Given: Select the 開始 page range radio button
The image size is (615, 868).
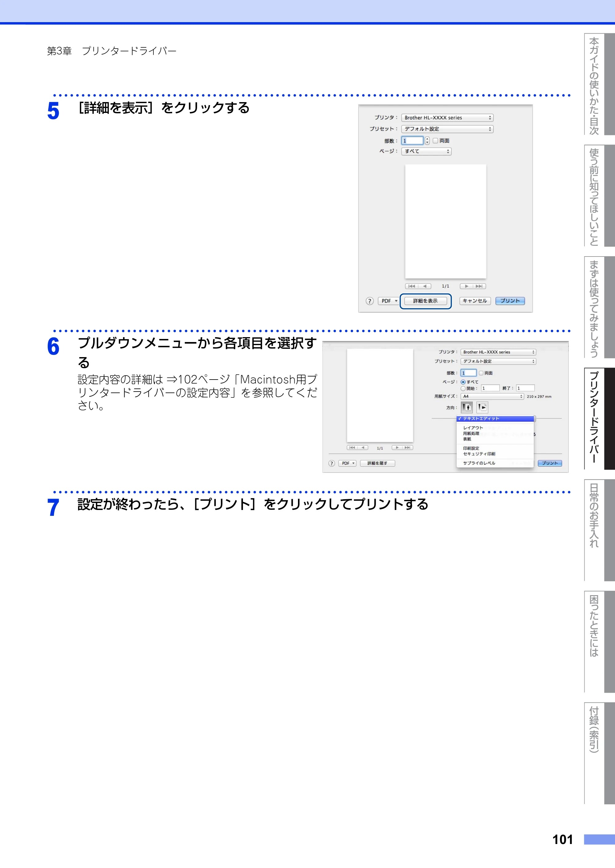Looking at the screenshot, I should tap(463, 388).
